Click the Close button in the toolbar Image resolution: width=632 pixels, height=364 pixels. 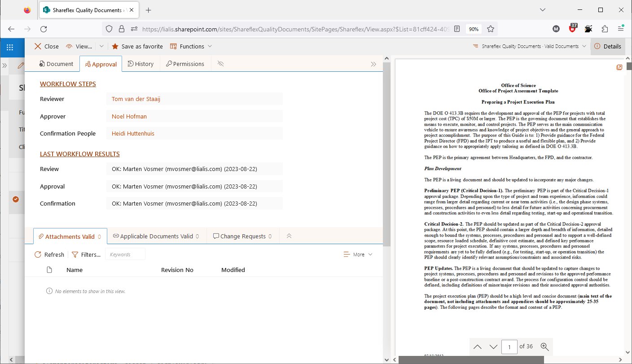47,46
